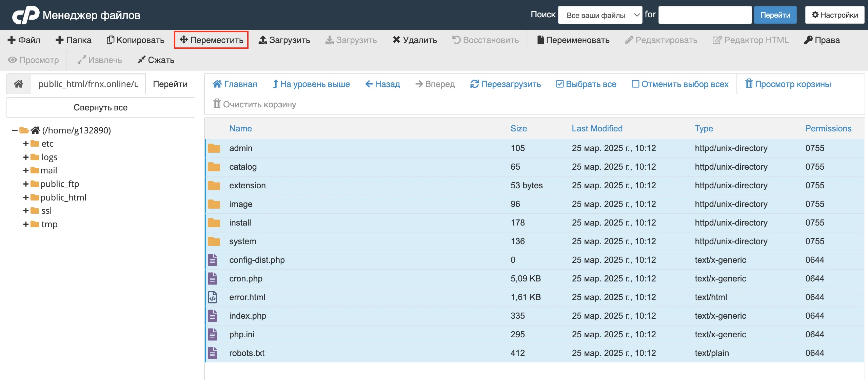Click the Вперед navigation link
Screen dimensions: 868x380
tap(435, 84)
